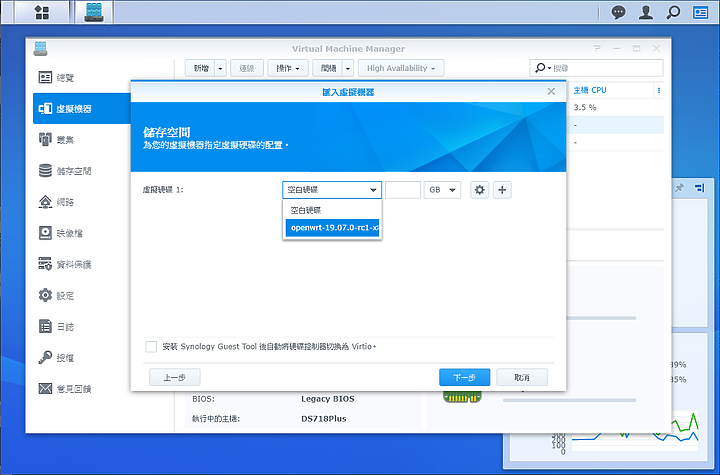Open the 儲存空間 storage sidebar item
The height and width of the screenshot is (475, 720).
82,171
